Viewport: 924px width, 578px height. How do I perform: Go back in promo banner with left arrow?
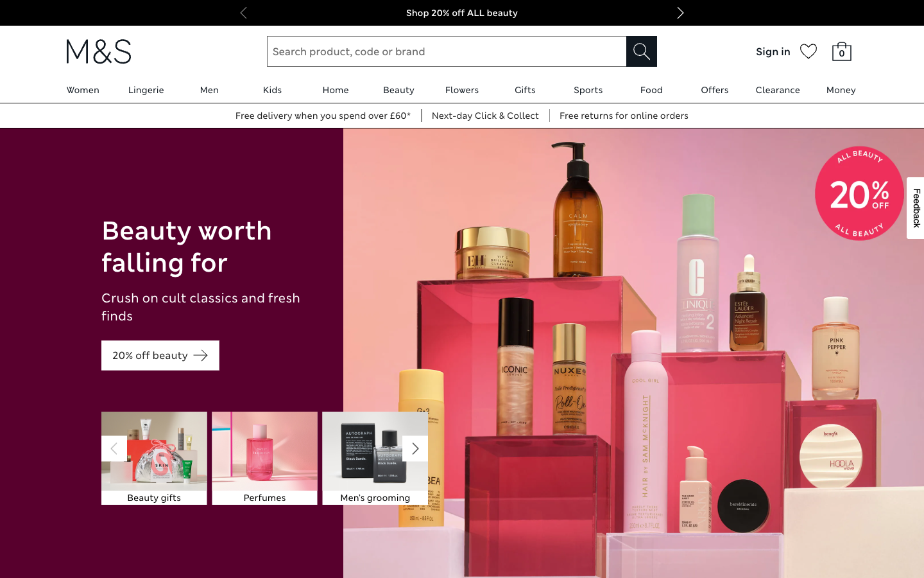(x=243, y=13)
